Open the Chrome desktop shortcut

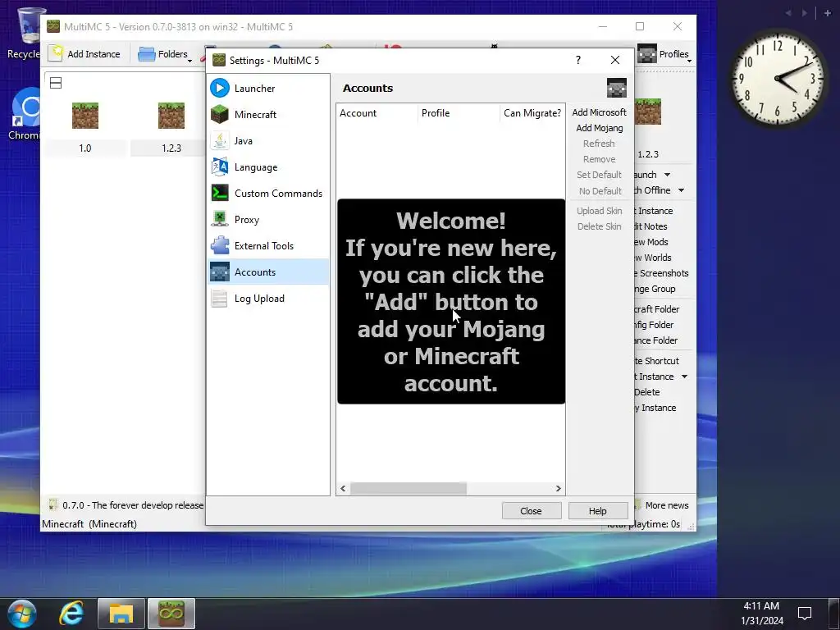(x=25, y=115)
